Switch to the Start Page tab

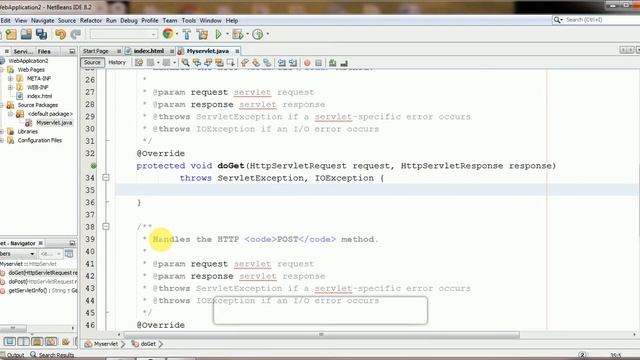point(96,51)
